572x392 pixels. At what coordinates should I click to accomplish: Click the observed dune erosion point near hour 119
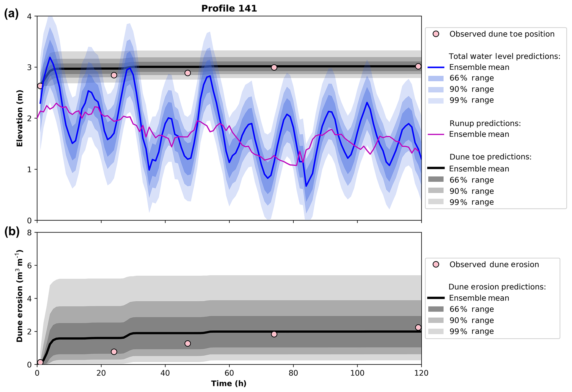pos(418,327)
